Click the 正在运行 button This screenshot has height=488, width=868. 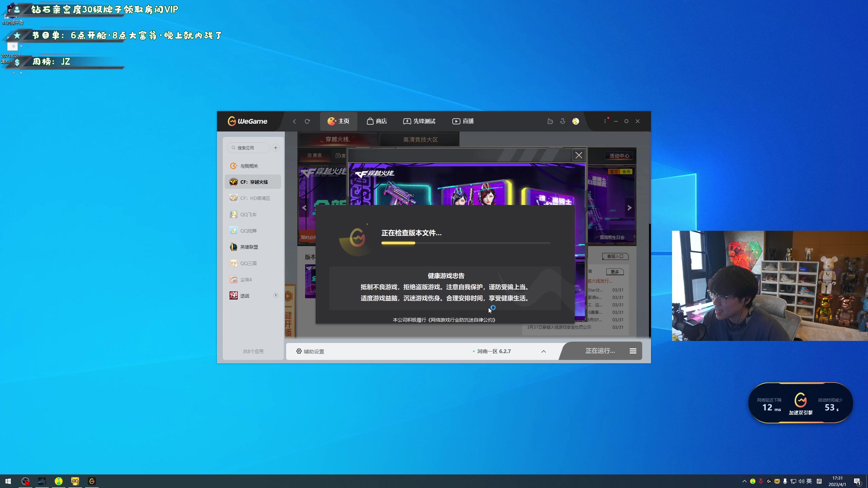599,351
